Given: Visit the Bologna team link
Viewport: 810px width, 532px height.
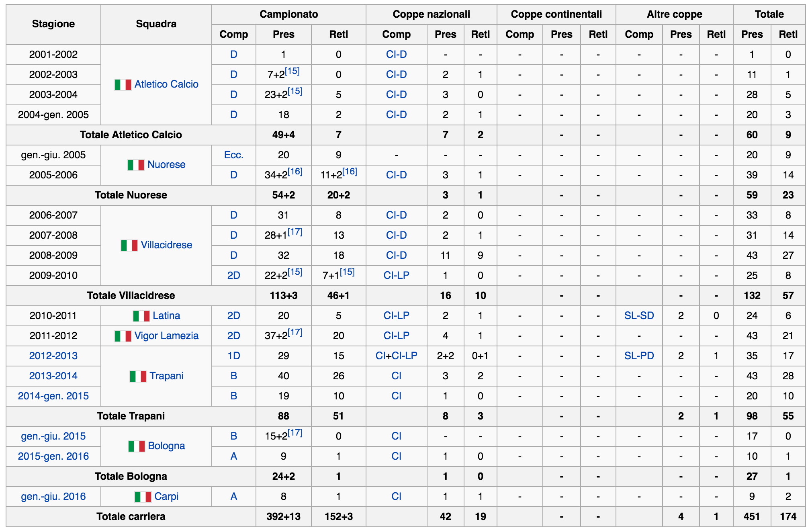Looking at the screenshot, I should [166, 446].
